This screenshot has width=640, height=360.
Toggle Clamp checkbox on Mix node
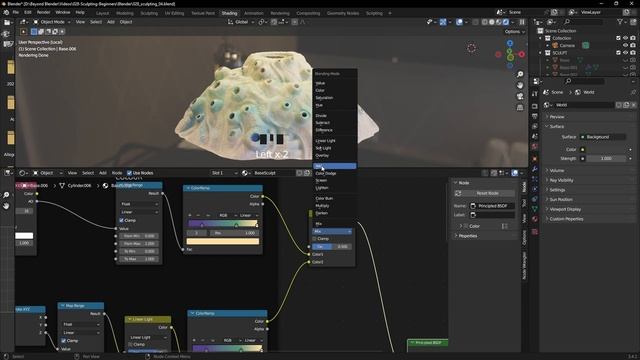[x=315, y=239]
